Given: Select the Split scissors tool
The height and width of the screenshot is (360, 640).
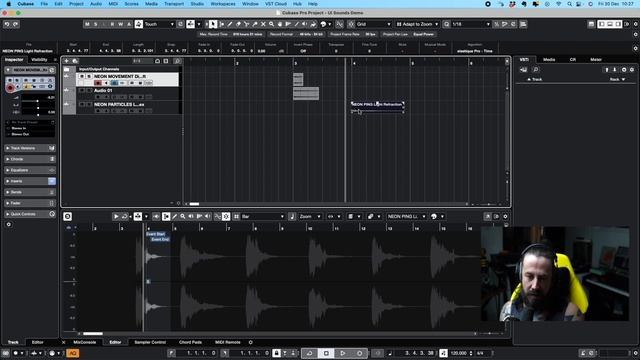Looking at the screenshot, I should [x=247, y=24].
